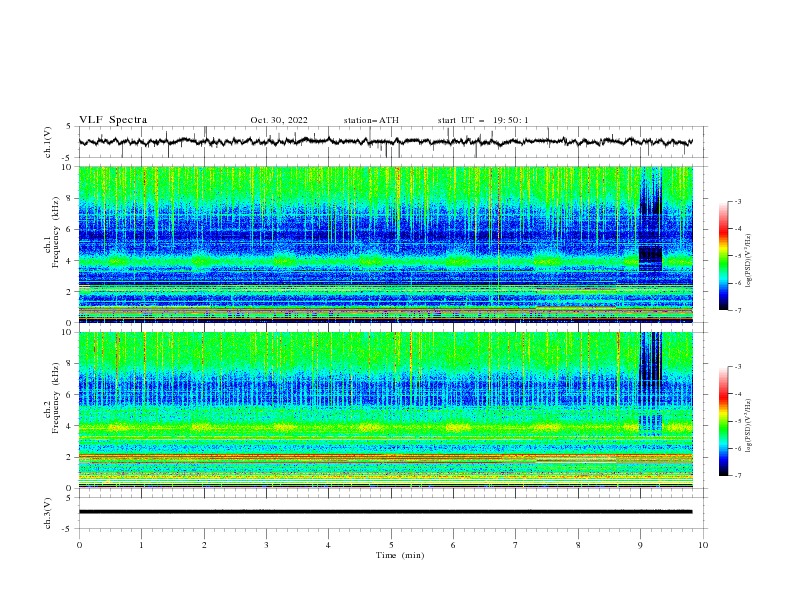Click the "6" kHz tick on ch.1 frequency axis

pyautogui.click(x=70, y=229)
